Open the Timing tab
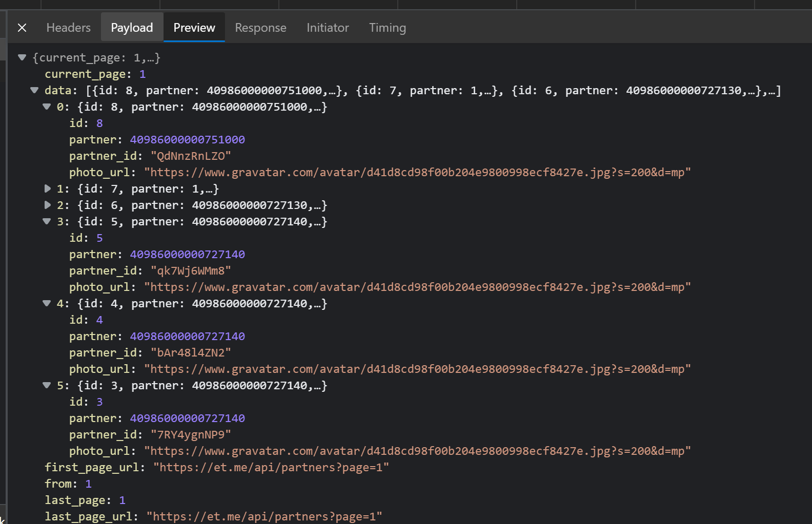Image resolution: width=812 pixels, height=524 pixels. pos(388,28)
